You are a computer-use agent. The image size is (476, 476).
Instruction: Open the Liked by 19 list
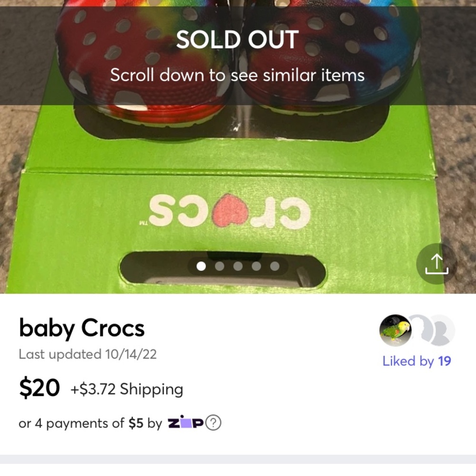(x=416, y=361)
